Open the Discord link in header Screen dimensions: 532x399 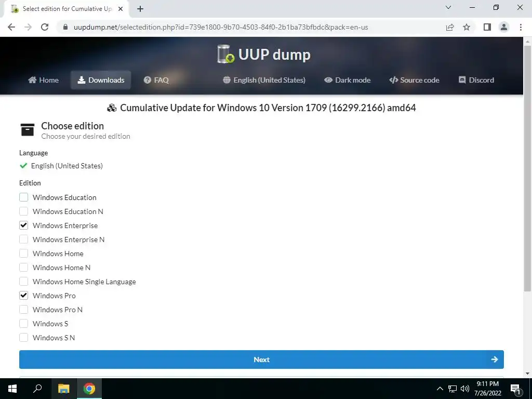pos(476,80)
